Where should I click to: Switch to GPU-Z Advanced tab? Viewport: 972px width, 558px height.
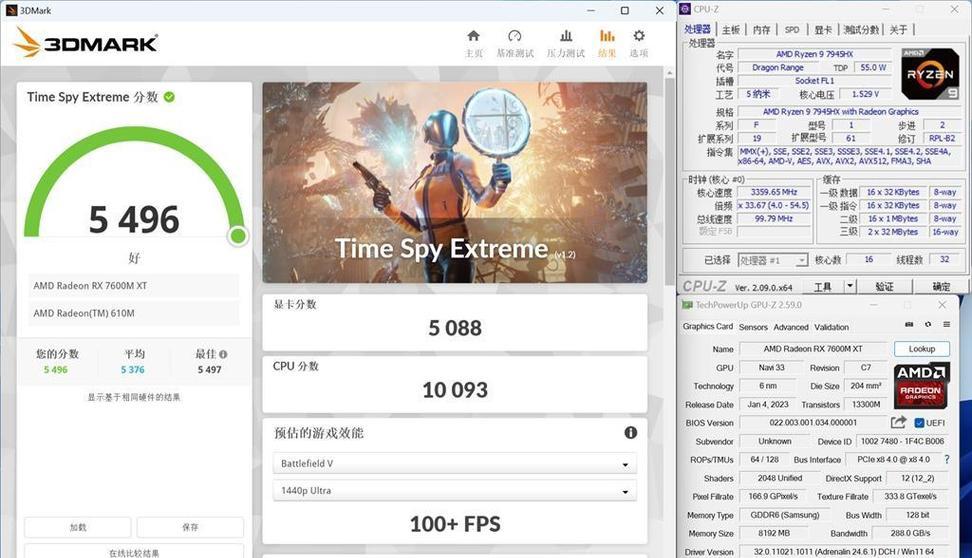pos(791,327)
